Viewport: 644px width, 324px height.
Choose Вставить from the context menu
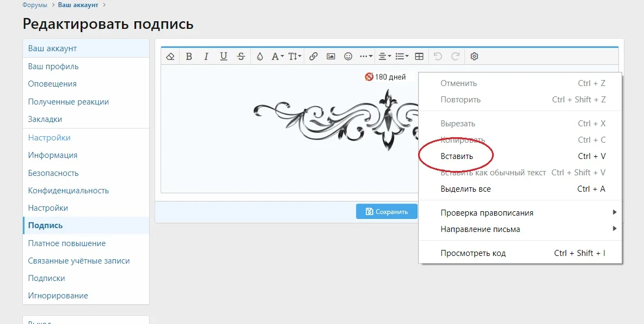pos(457,156)
